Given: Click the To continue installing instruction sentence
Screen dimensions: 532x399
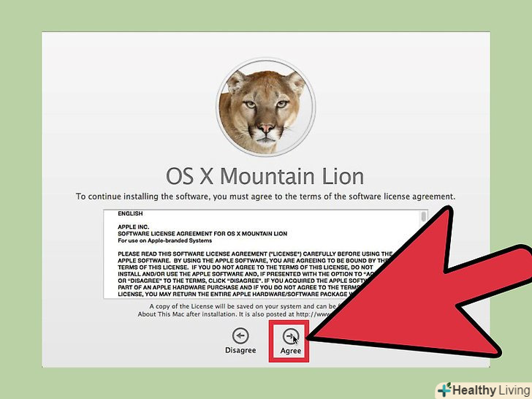Looking at the screenshot, I should coord(265,197).
